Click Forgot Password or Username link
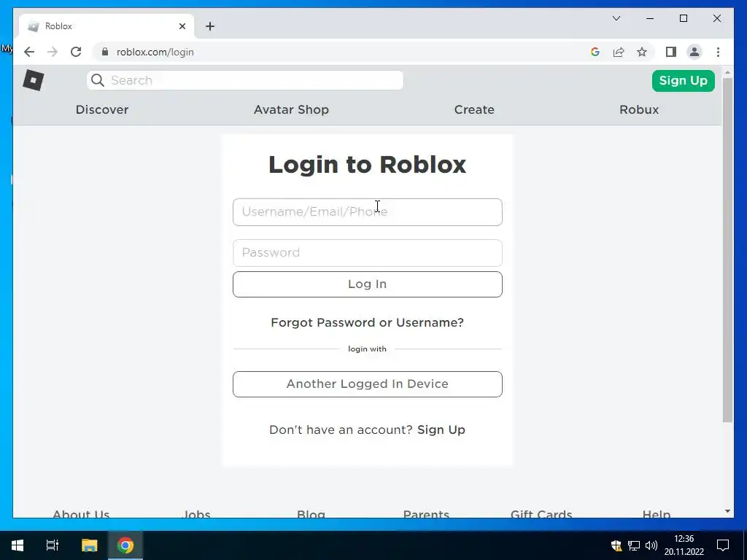 tap(368, 322)
